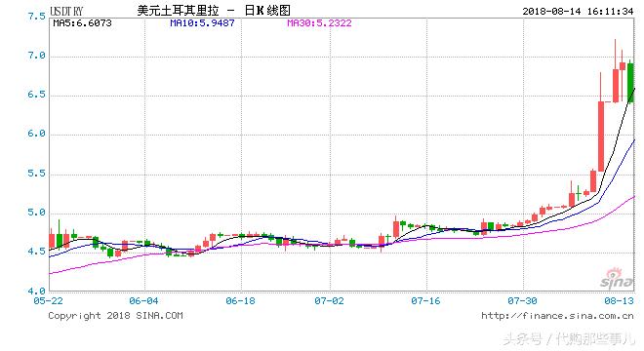Click the 4.5 price axis label
The width and height of the screenshot is (644, 351).
(x=36, y=252)
